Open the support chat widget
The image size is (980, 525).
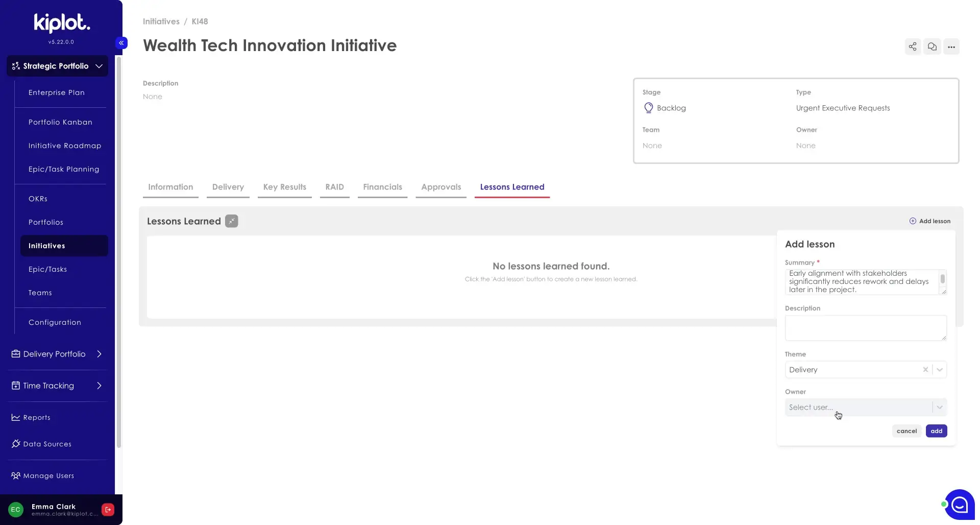(959, 504)
